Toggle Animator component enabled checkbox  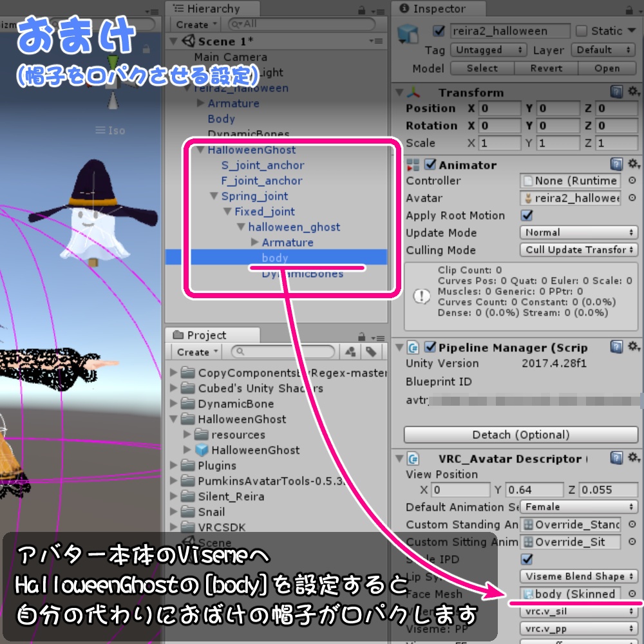430,164
